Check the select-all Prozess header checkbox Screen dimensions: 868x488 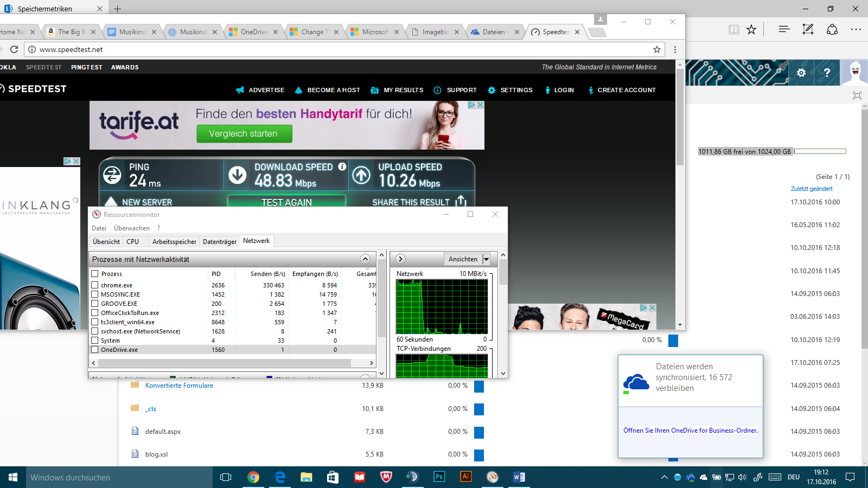[95, 274]
